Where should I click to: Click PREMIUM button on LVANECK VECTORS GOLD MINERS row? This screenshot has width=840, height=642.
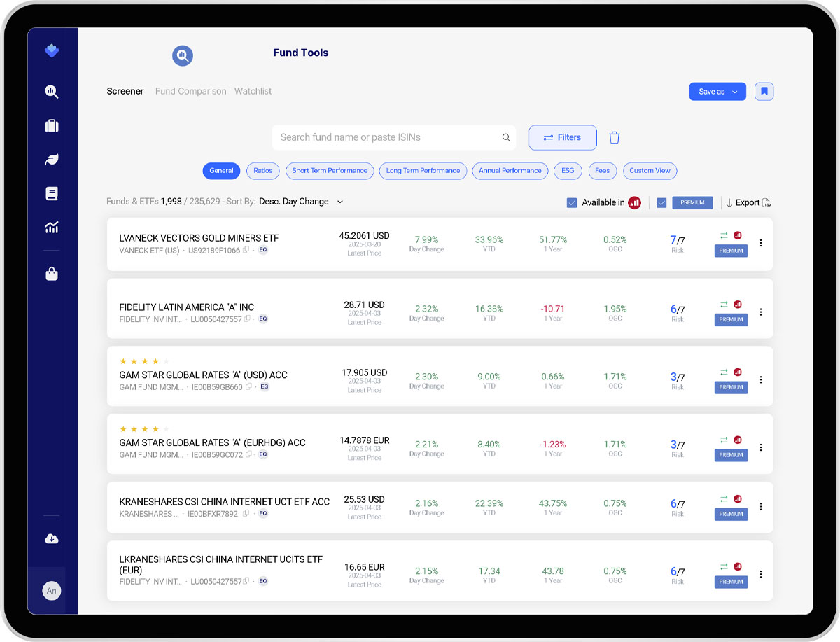731,251
